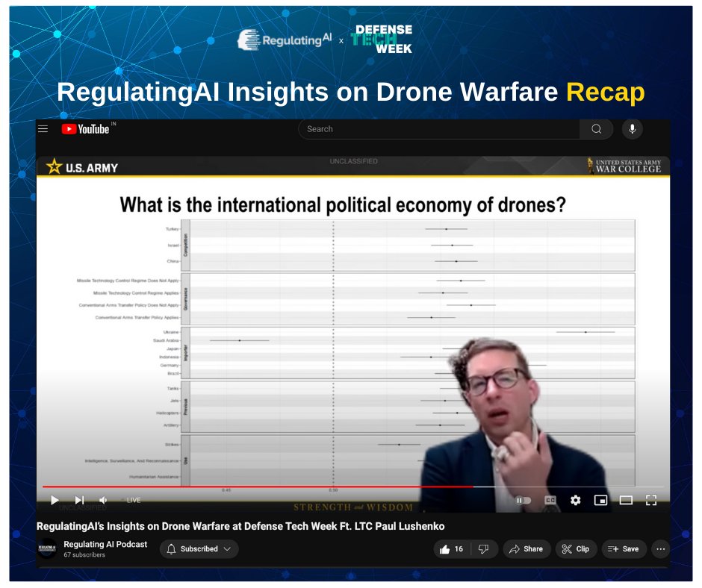
Task: Open the Regulating AI Podcast channel name
Action: point(105,544)
